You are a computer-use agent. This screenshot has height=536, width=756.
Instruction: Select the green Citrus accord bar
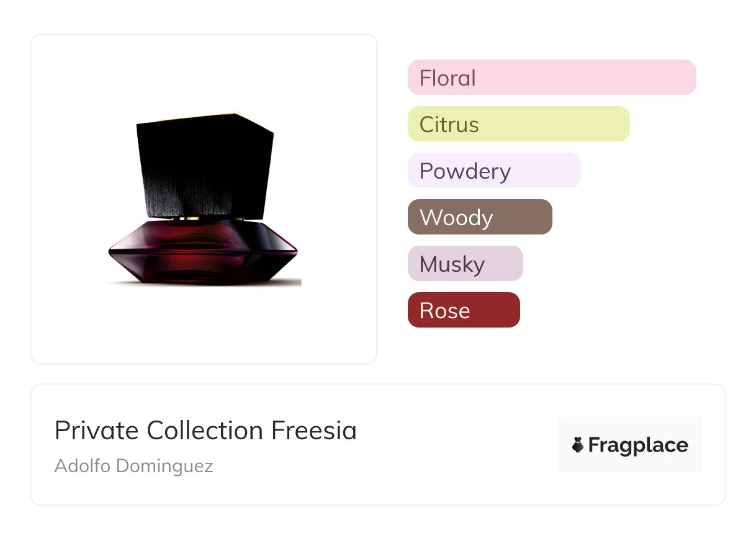point(518,124)
